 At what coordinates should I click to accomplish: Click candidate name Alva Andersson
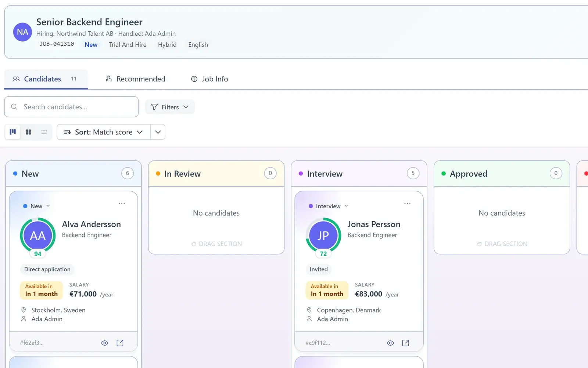pyautogui.click(x=92, y=224)
